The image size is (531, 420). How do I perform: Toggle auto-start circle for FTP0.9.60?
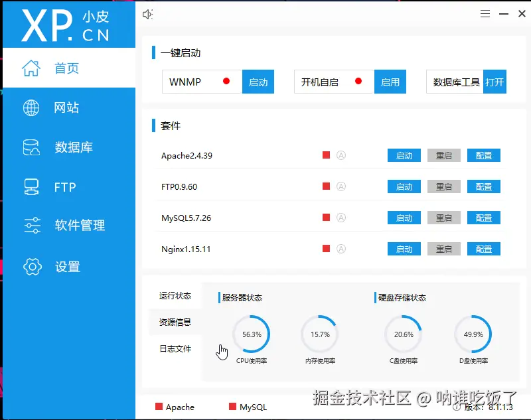pyautogui.click(x=341, y=186)
